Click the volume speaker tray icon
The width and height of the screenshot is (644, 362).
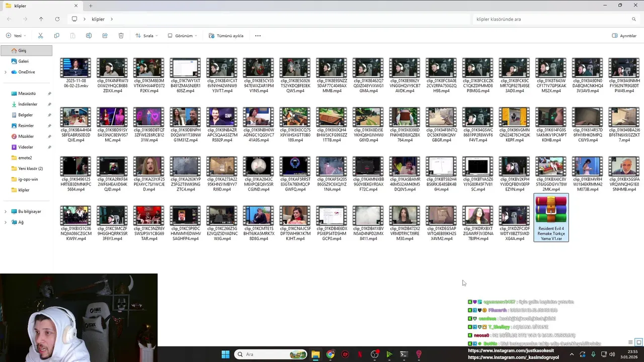612,354
